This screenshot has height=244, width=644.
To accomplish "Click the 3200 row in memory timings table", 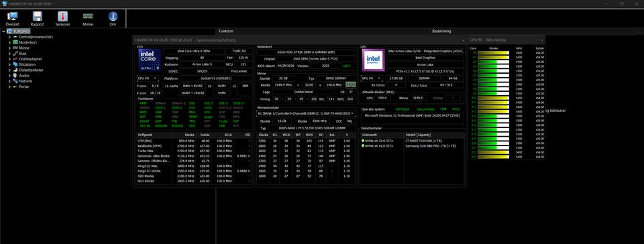I will pos(306,141).
